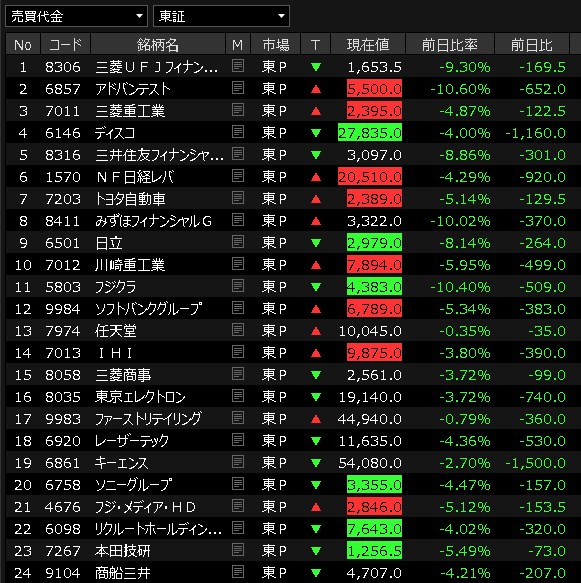This screenshot has height=583, width=581.
Task: Sort by the 銘柄名 column header
Action: click(x=158, y=45)
